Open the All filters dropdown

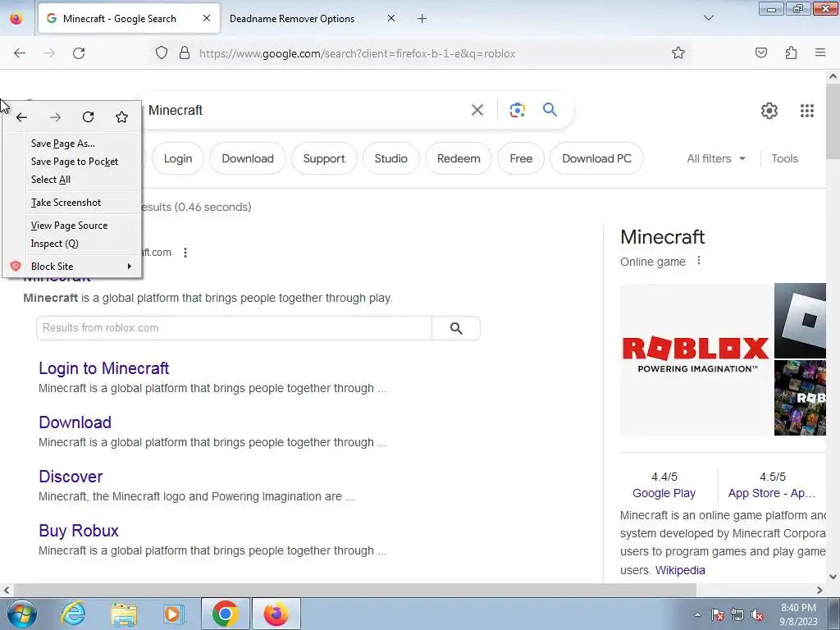pos(716,158)
